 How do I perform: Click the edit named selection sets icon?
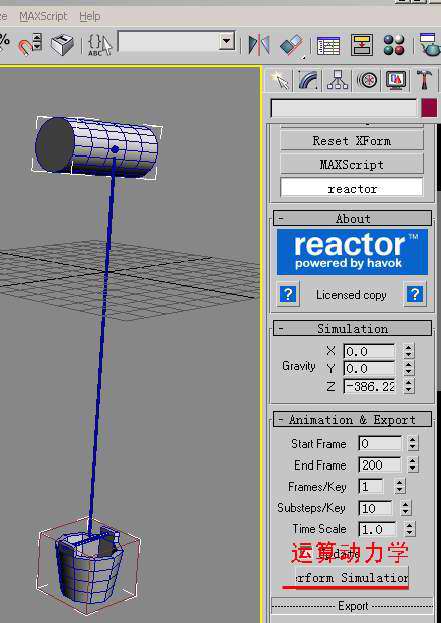point(99,44)
